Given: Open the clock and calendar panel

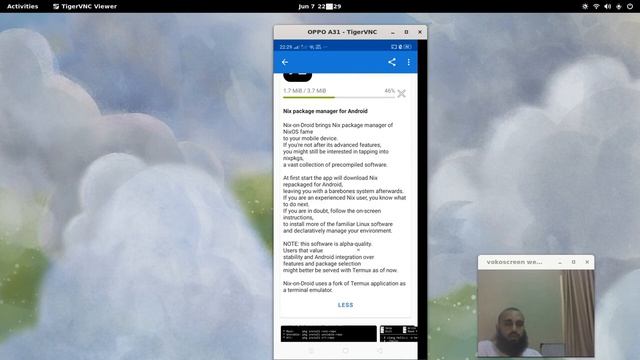Looking at the screenshot, I should coord(320,6).
